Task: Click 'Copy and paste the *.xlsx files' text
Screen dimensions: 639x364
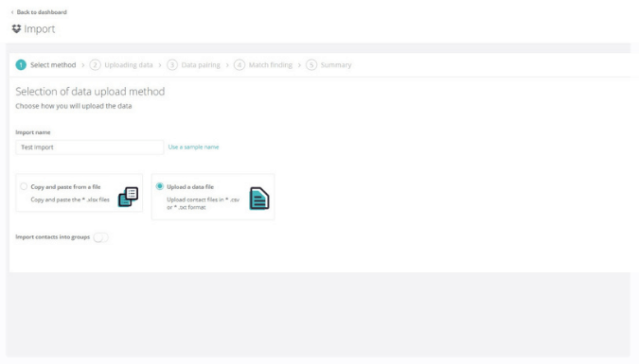Action: point(70,199)
